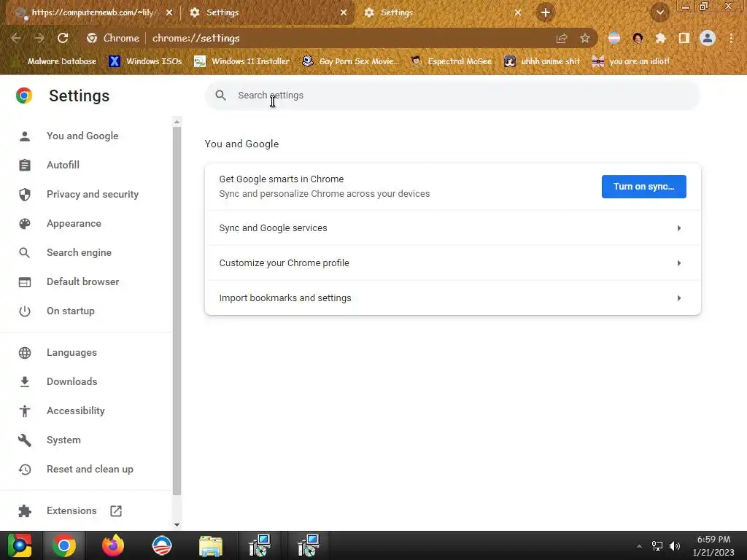Click the sidebar scrollbar down arrow
Viewport: 747px width, 560px height.
pyautogui.click(x=177, y=525)
